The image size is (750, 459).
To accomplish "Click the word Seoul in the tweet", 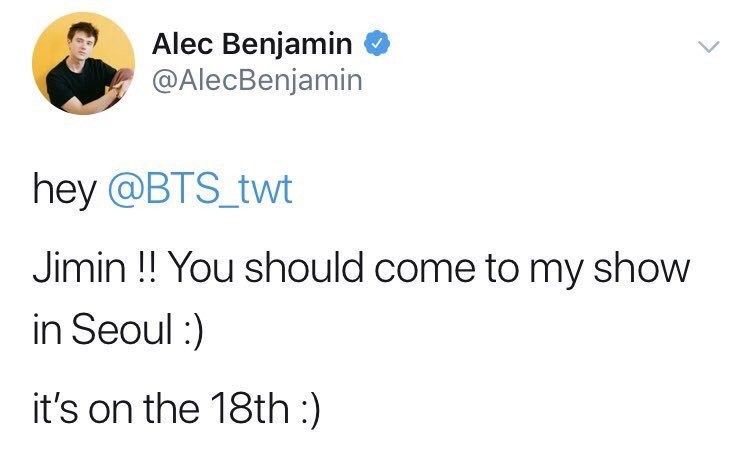I will 122,329.
